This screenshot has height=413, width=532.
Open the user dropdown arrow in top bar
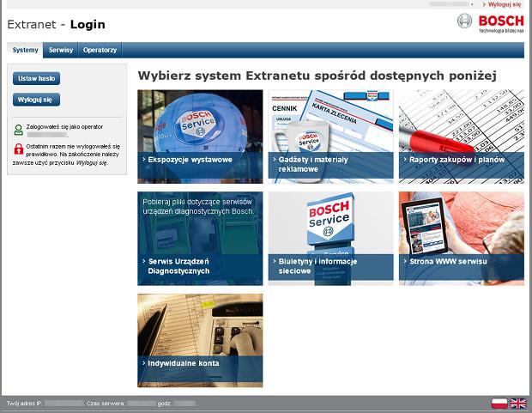pyautogui.click(x=472, y=5)
